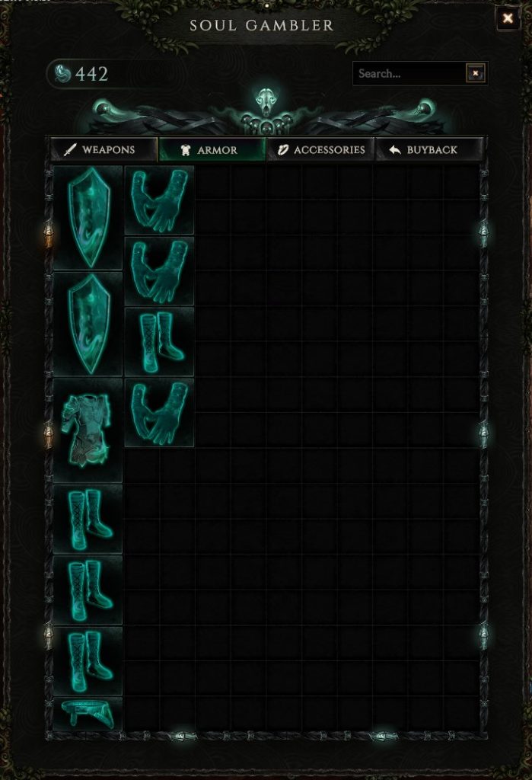Screen dimensions: 532x780
Task: Clear the search with the x button
Action: click(x=476, y=74)
